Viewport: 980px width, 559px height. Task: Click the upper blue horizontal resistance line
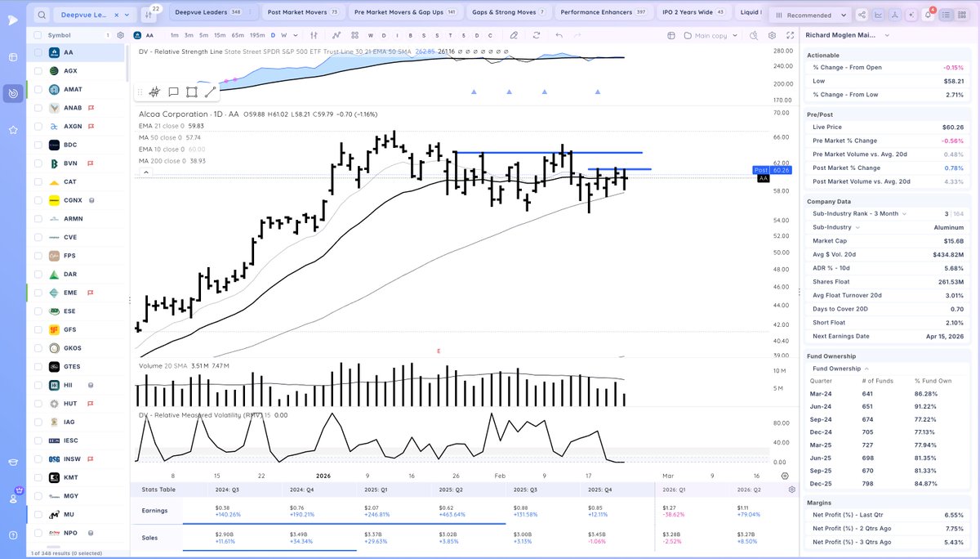point(548,153)
